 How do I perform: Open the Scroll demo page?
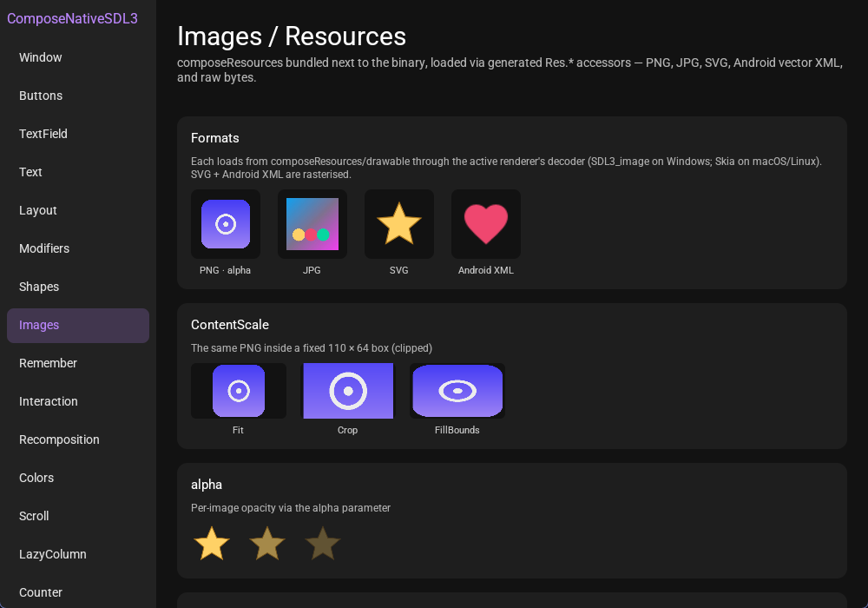(x=78, y=516)
